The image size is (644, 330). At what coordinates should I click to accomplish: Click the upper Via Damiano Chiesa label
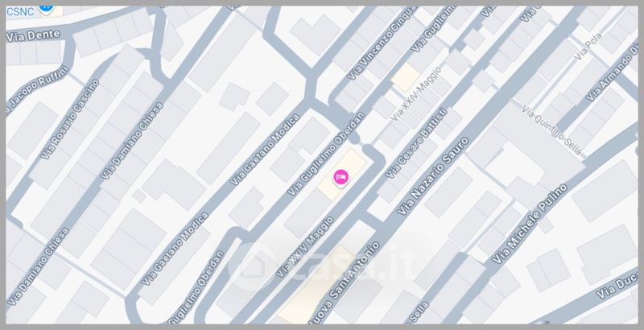coord(132,141)
